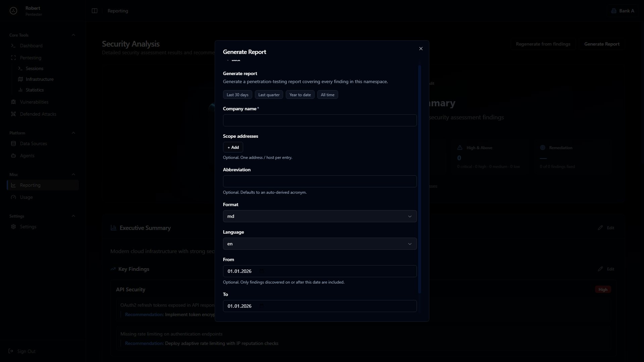Close the Generate Report dialog
The image size is (644, 362).
[421, 49]
